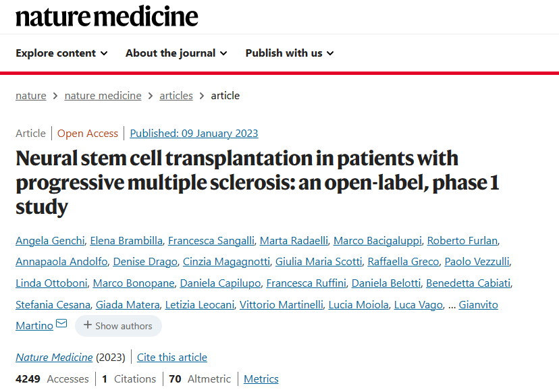Click the Published 09 January 2023 link

click(194, 134)
